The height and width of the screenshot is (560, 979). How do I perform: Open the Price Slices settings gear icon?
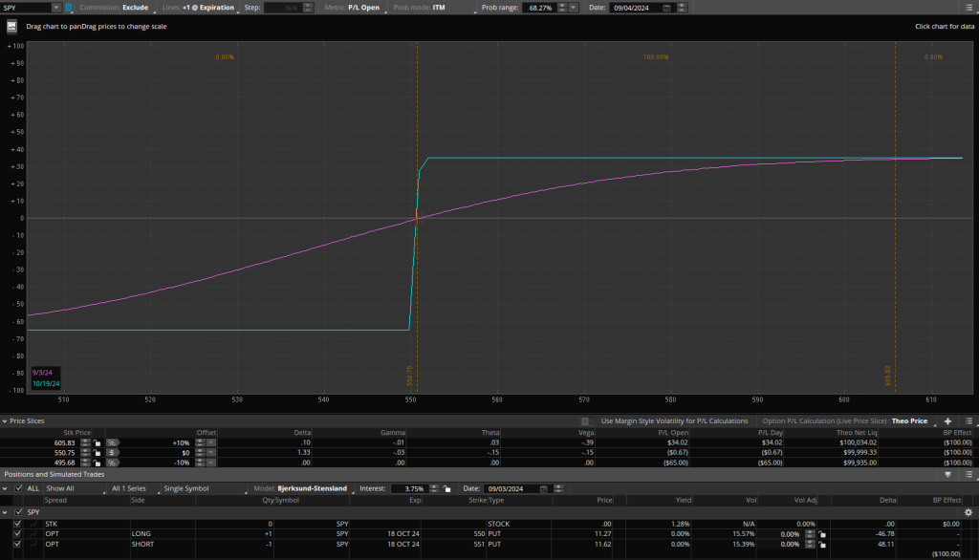click(x=970, y=420)
